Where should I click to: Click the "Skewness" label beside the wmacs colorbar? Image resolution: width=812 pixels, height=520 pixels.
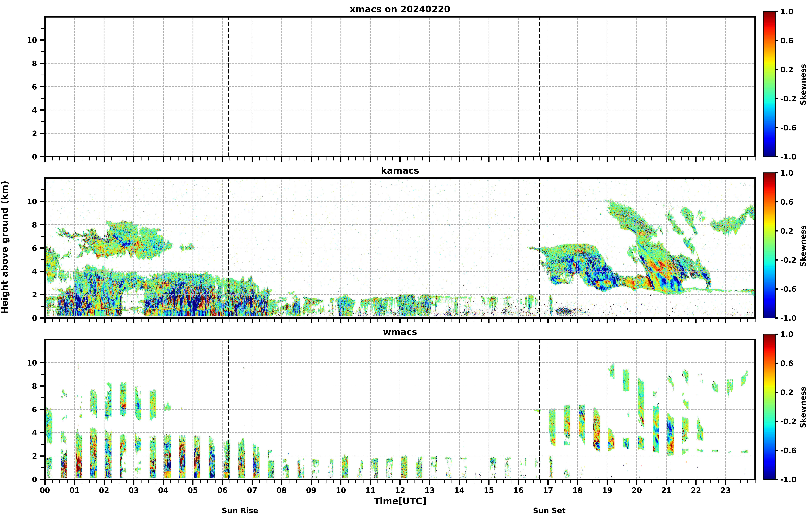[x=803, y=407]
